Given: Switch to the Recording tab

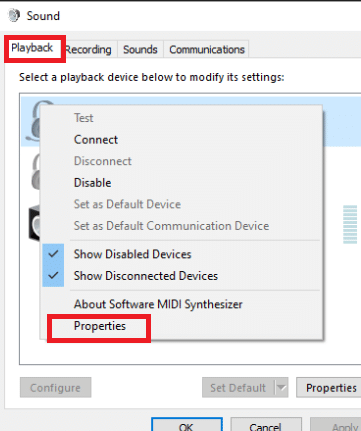Looking at the screenshot, I should (89, 50).
